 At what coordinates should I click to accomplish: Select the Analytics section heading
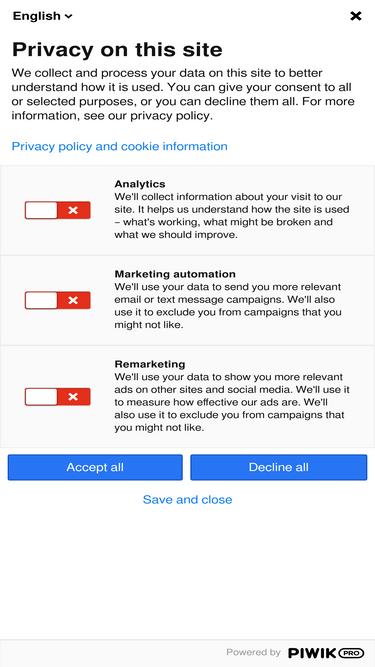point(139,184)
